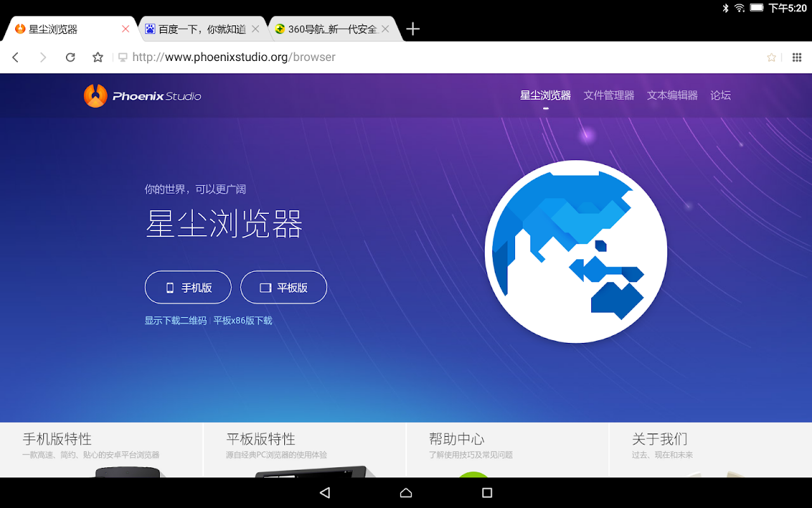Click the 平板x86版下载 link
Screen dimensions: 812x508
[243, 321]
